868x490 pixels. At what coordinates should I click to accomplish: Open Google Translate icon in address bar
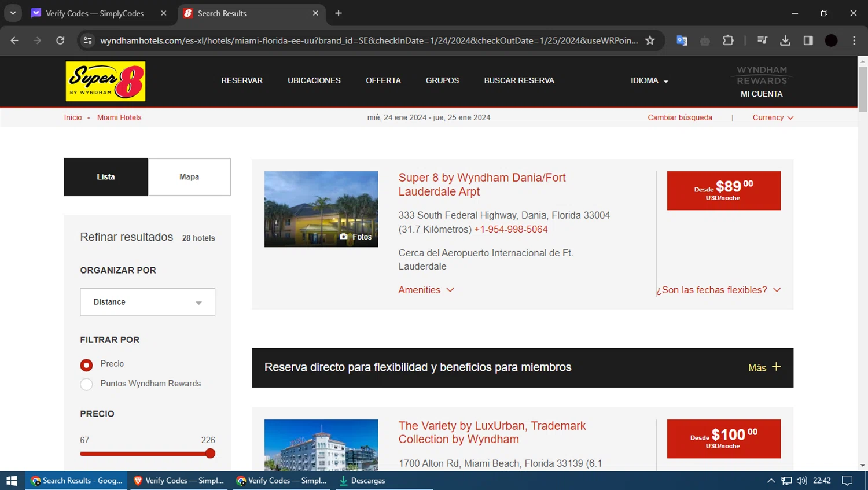pyautogui.click(x=682, y=40)
